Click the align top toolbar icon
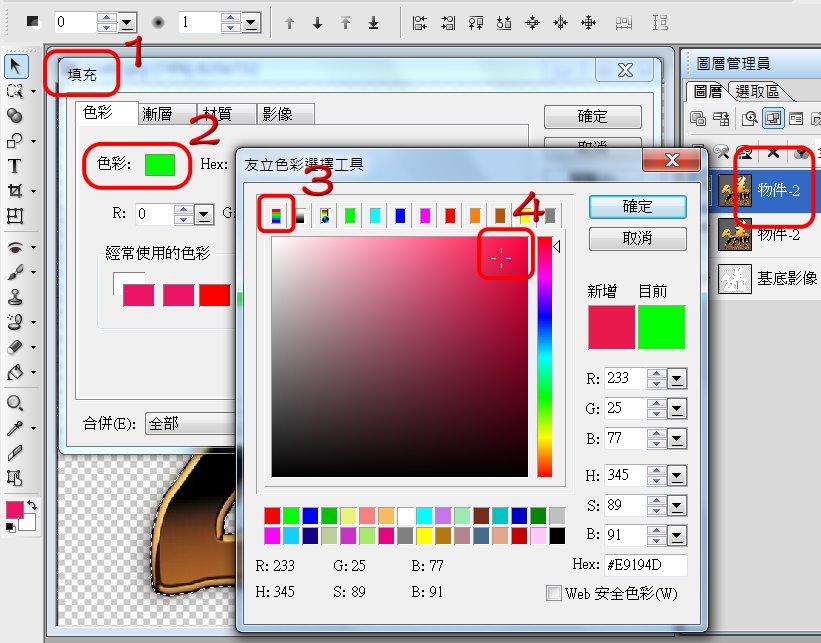Screen dimensions: 821x643 tap(476, 23)
